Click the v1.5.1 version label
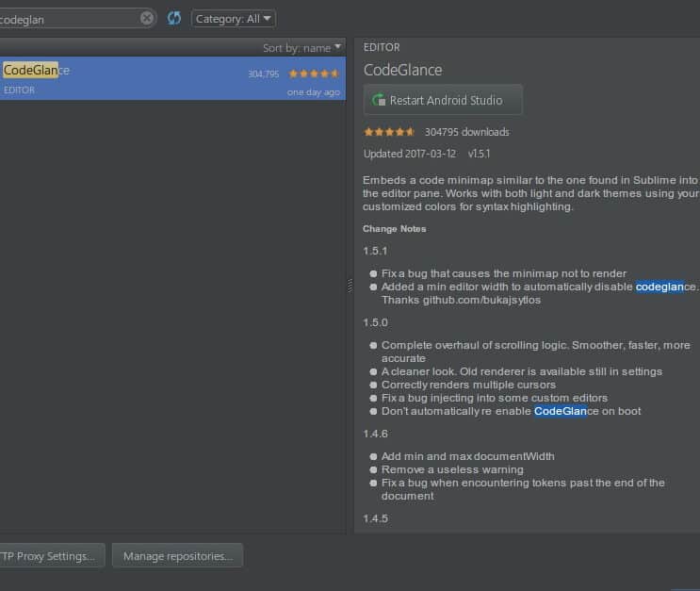 479,154
